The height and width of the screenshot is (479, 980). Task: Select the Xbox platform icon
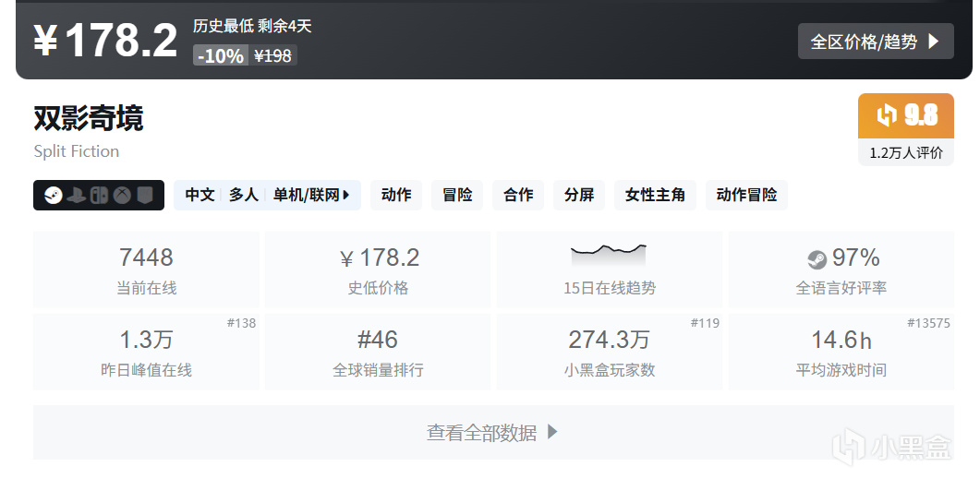[122, 196]
